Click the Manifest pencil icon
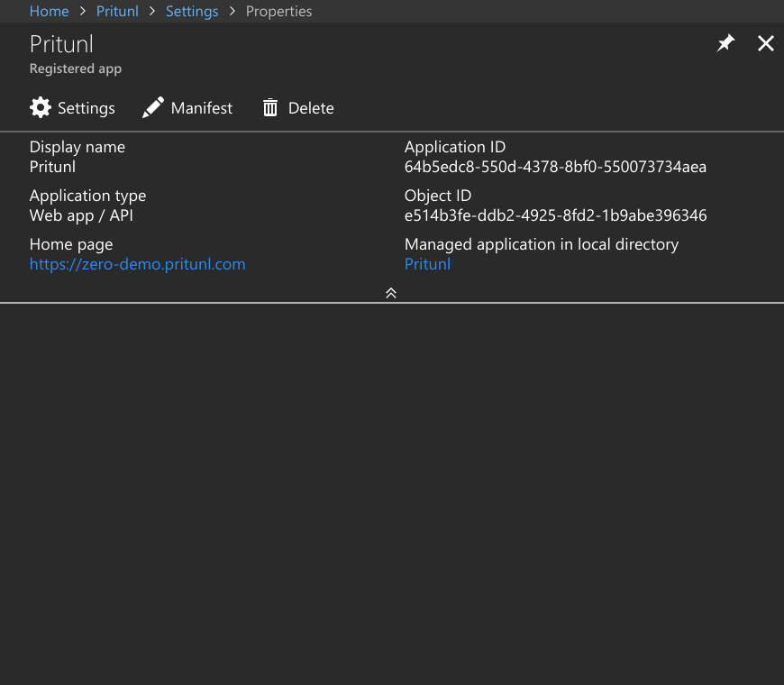The image size is (784, 685). (x=153, y=107)
